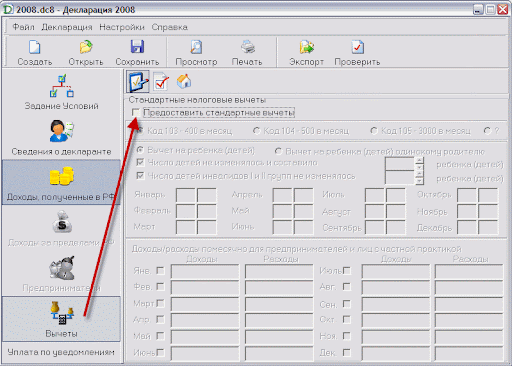Viewport: 512px width, 366px height.
Task: Open the Файл menu
Action: 23,27
